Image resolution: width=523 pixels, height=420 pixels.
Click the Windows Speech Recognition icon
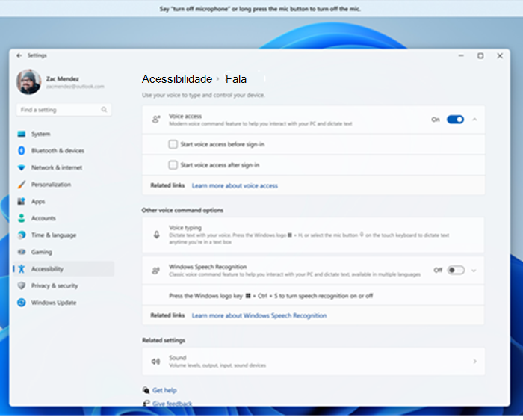[x=155, y=271]
